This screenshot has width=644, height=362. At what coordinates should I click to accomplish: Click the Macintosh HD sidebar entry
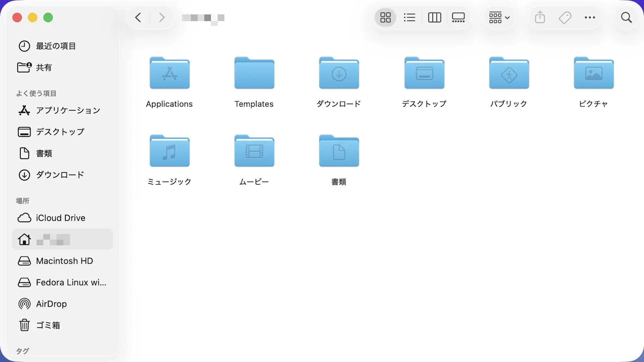pos(64,261)
